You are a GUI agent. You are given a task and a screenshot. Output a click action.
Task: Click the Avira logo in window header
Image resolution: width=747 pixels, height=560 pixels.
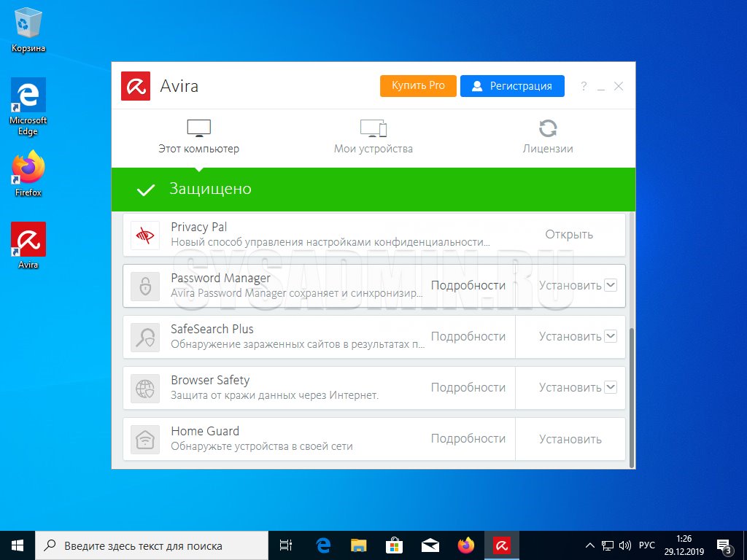pyautogui.click(x=136, y=86)
